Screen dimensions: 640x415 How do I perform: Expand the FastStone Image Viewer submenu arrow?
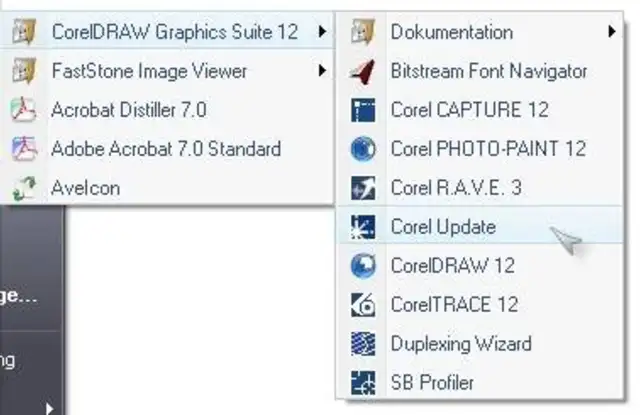[x=321, y=71]
